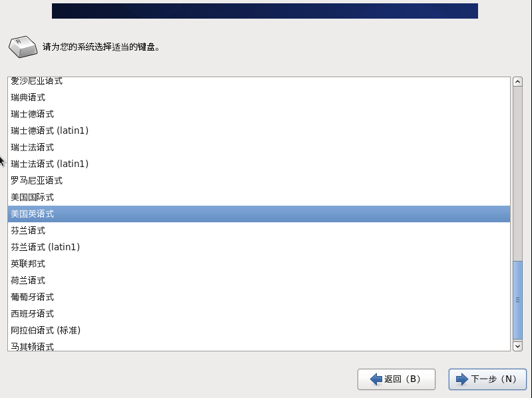Choose 瑞士德语式 (latin1) layout
The image size is (532, 398).
click(x=259, y=131)
